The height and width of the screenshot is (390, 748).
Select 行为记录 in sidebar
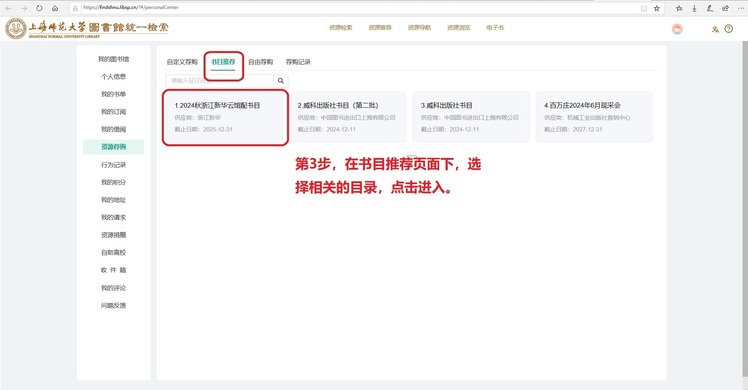(114, 165)
